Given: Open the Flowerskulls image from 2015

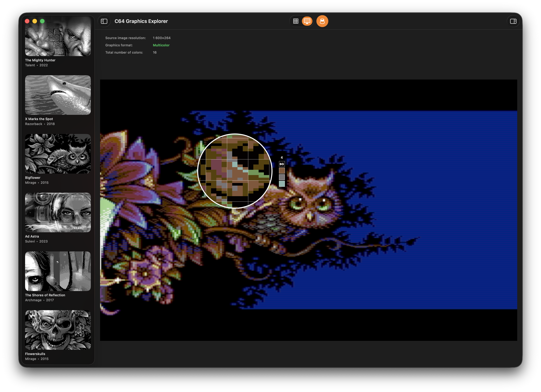Looking at the screenshot, I should 58,330.
